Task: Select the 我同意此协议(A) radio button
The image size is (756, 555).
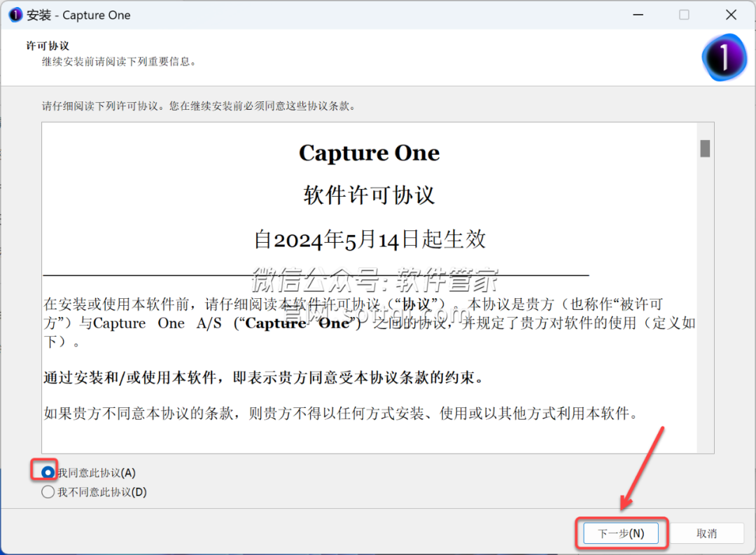Action: (x=48, y=472)
